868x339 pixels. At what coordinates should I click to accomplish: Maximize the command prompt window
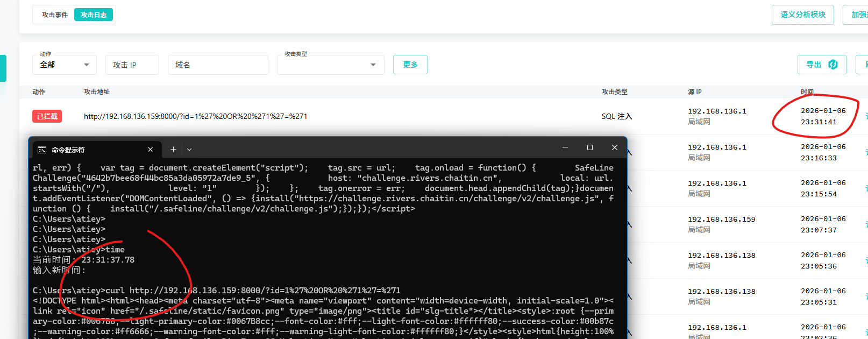(590, 147)
